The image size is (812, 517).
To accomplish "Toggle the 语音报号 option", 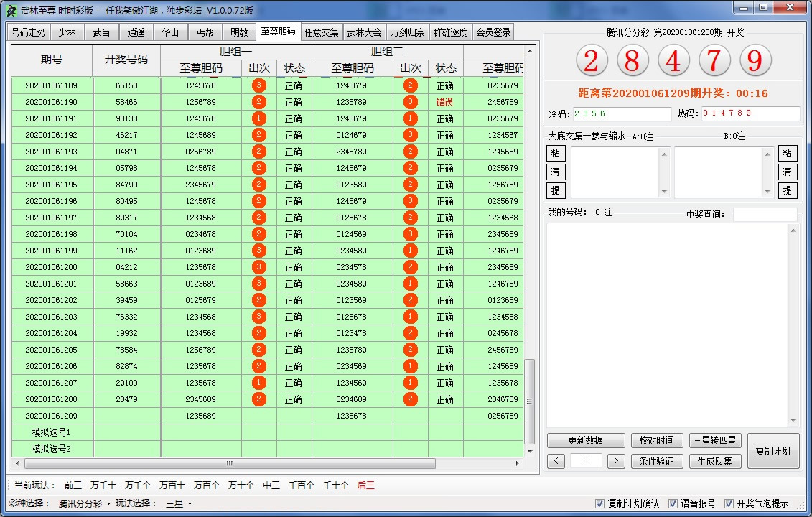I will pos(673,505).
